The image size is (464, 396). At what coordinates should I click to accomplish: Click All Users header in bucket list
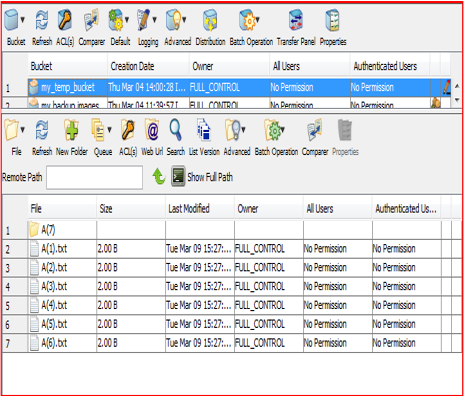pyautogui.click(x=310, y=66)
